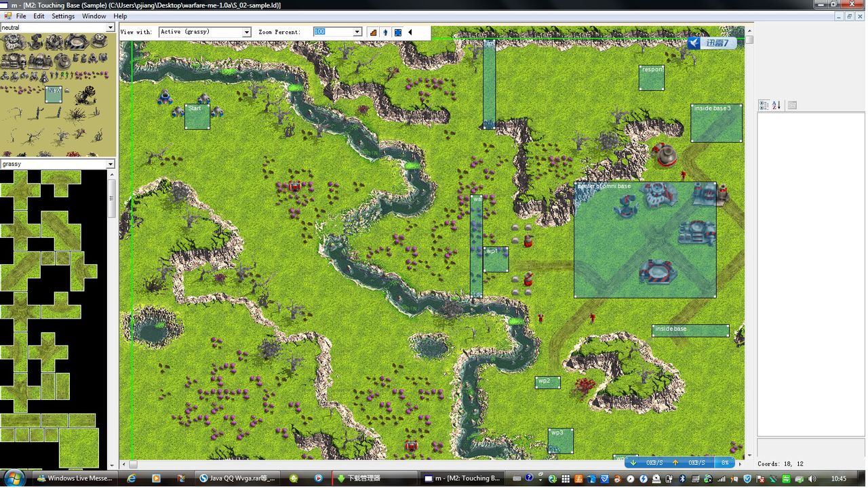Select the wp1 waypoint region

click(496, 260)
